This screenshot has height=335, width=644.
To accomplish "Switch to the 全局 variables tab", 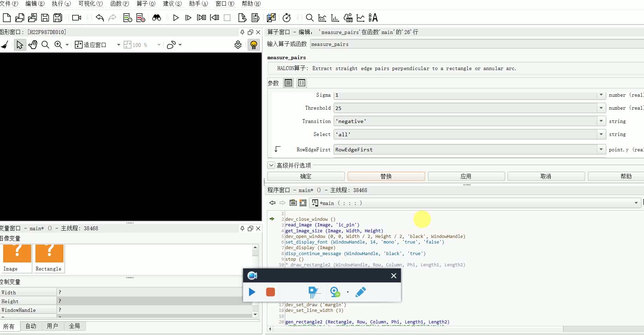I will click(x=74, y=326).
